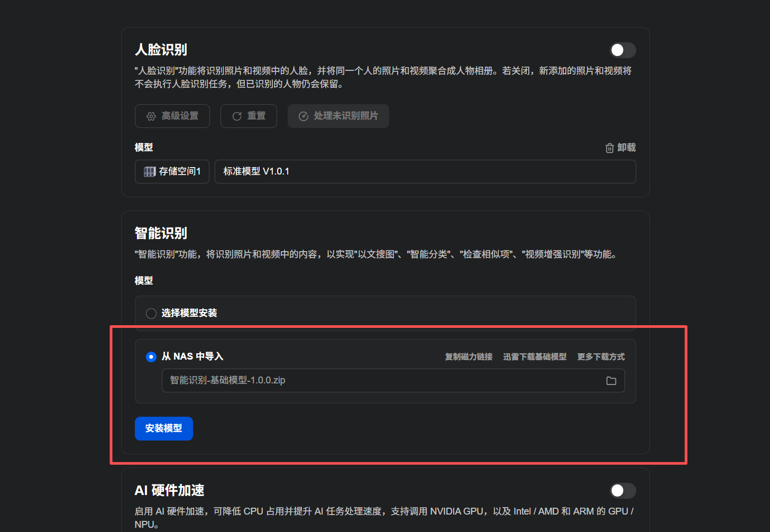Toggle the AI 硬件加速 switch
This screenshot has width=770, height=532.
[622, 491]
